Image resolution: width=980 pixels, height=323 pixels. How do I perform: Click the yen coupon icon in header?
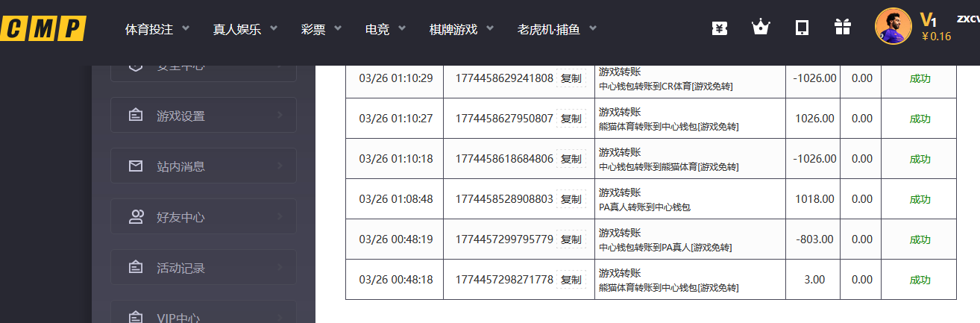(x=720, y=28)
